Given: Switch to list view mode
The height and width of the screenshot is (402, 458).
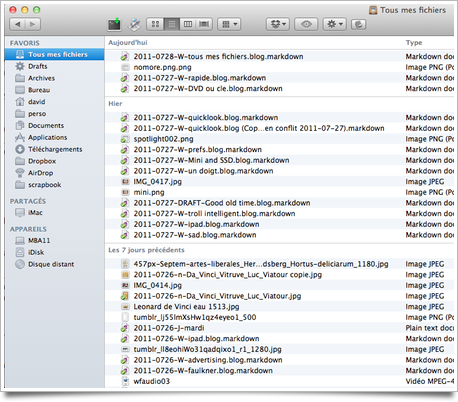Looking at the screenshot, I should click(172, 24).
